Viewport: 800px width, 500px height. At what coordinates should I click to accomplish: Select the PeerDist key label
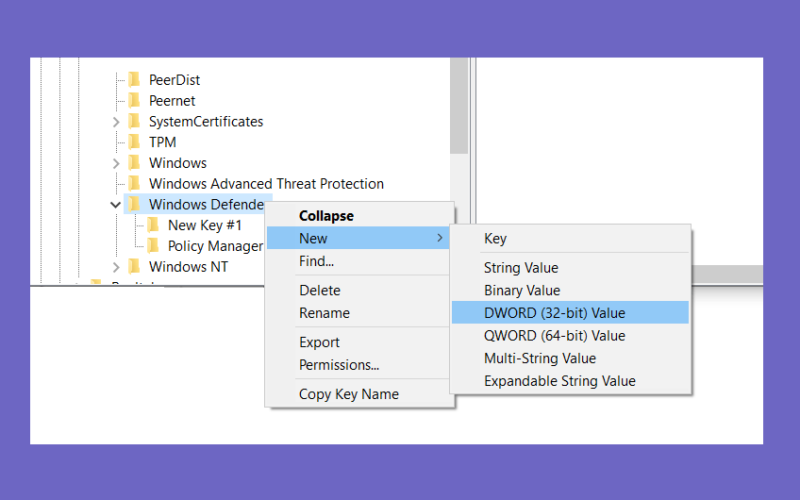[174, 80]
